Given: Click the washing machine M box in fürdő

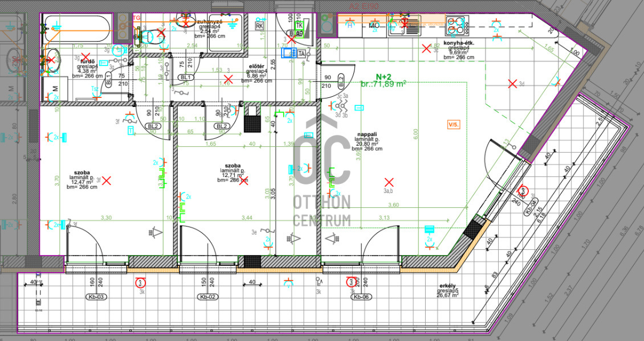Looking at the screenshot, I should (55, 89).
